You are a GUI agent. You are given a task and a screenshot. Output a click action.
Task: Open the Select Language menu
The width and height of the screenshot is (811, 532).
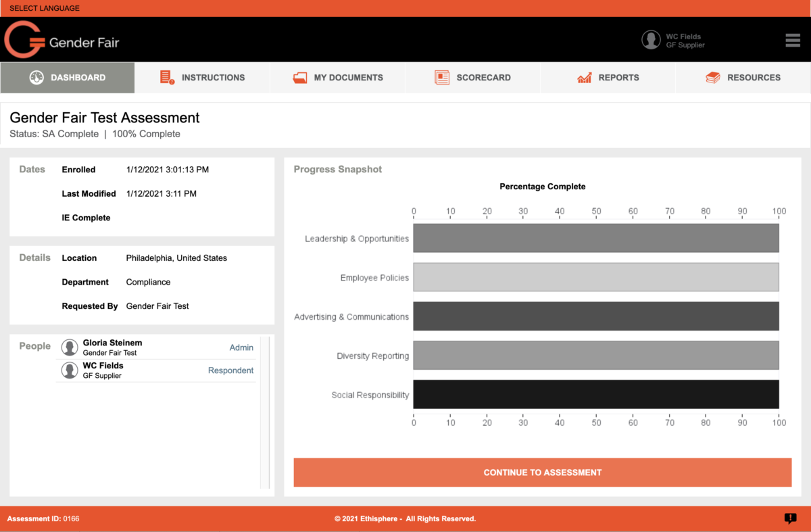click(45, 8)
